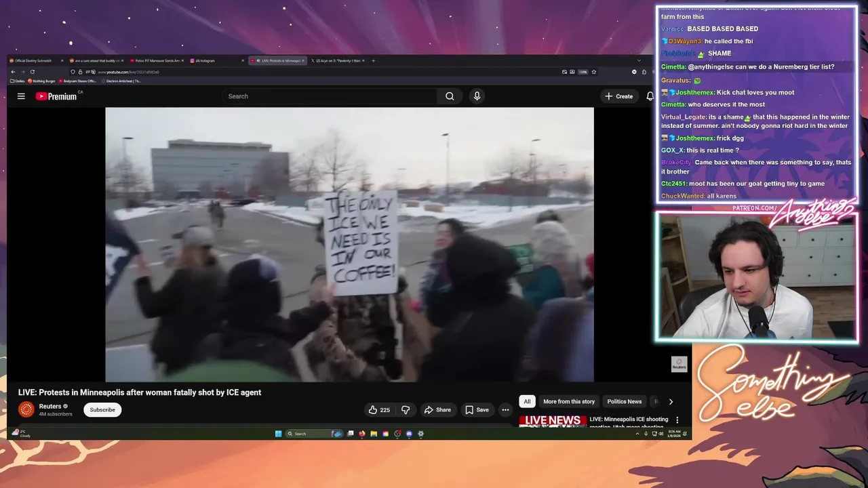Switch to the 'are u sure about that buddy' tab
This screenshot has width=868, height=488.
95,60
